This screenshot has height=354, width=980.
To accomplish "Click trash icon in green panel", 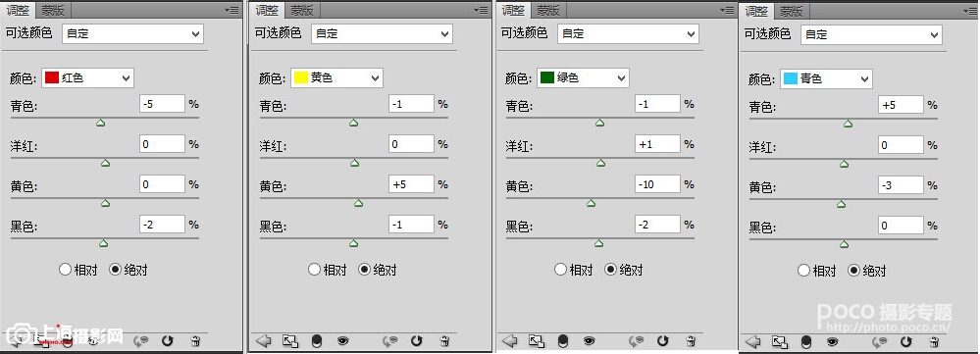I will tap(692, 341).
